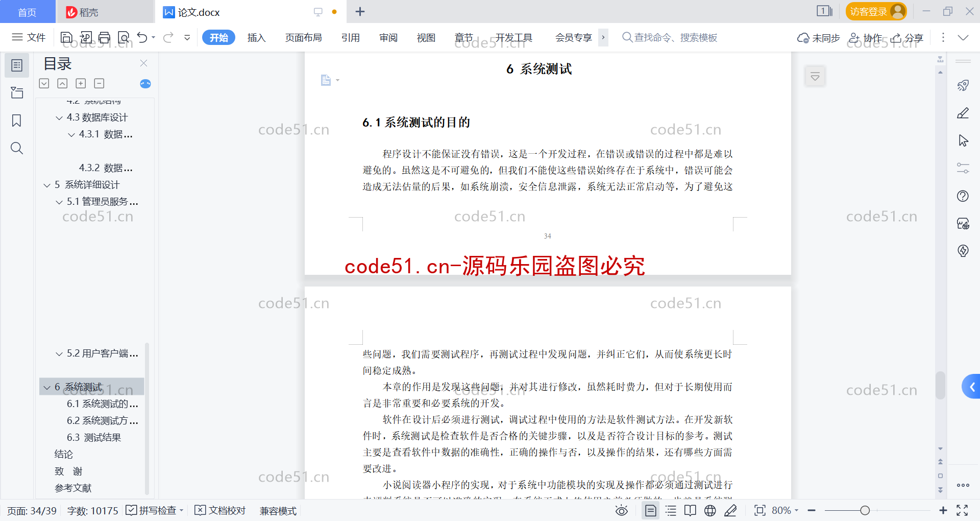980x521 pixels.
Task: Collapse the 4.3 数据库设计 tree item
Action: point(59,118)
